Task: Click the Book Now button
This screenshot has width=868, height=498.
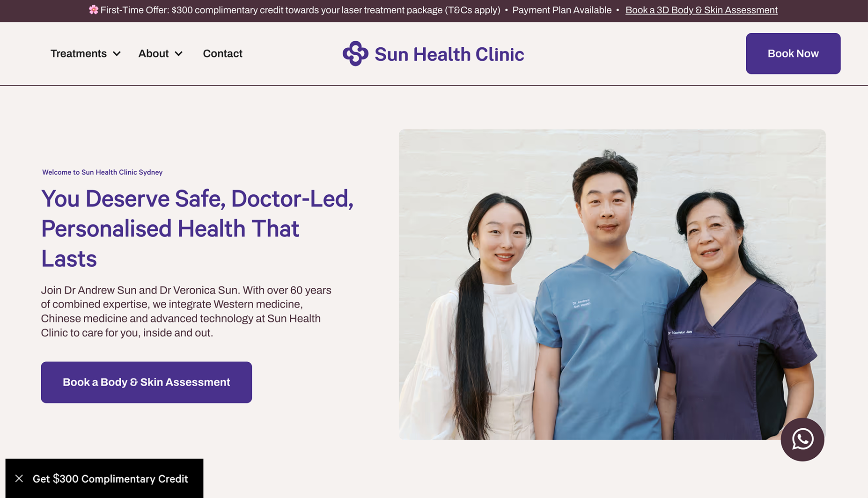Action: (x=793, y=53)
